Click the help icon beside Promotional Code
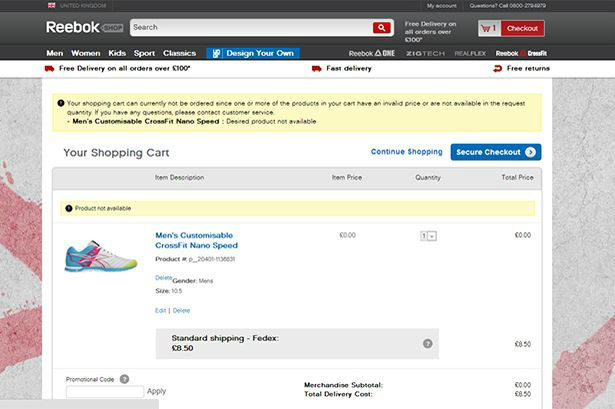615x409 pixels. [124, 379]
